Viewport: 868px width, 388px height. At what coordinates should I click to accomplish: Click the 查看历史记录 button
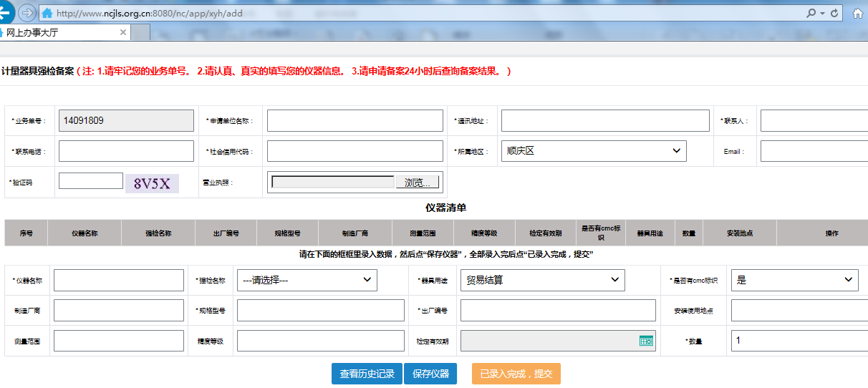tap(367, 374)
